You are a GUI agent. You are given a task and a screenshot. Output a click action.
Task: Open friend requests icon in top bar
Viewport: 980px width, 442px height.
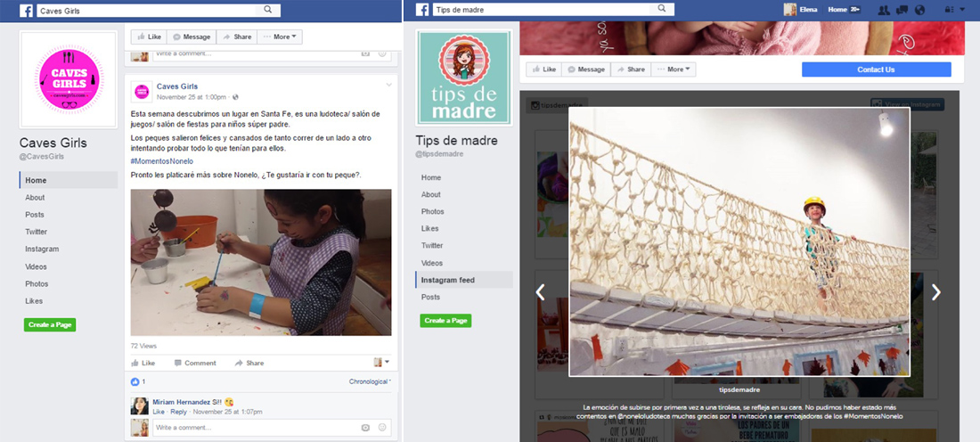click(x=883, y=10)
